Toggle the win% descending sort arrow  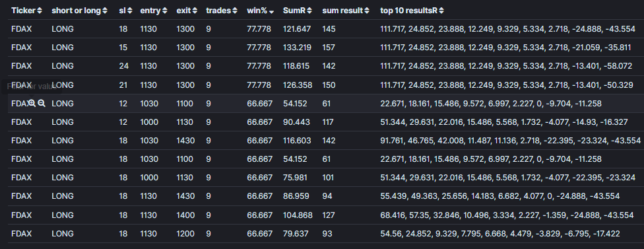(271, 11)
